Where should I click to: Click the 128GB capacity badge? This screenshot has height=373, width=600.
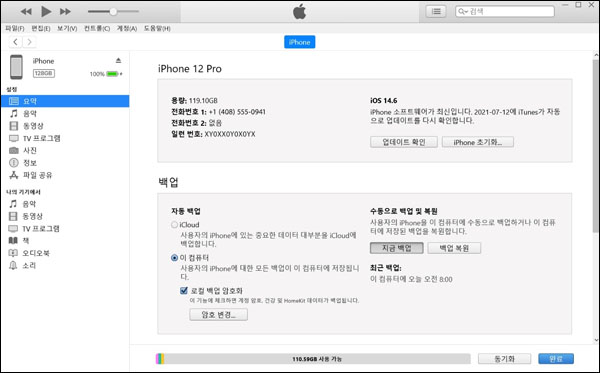pos(44,73)
